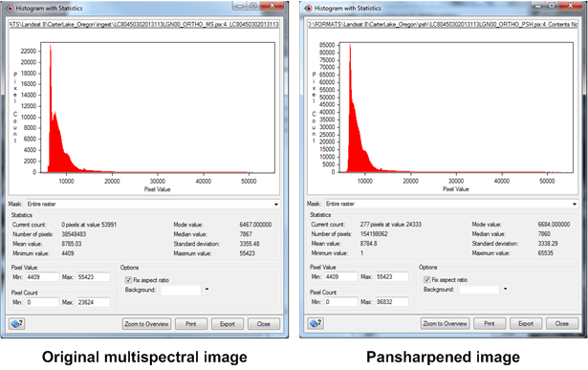
Task: Minimize the left Histogram with Statistics window
Action: [240, 6]
